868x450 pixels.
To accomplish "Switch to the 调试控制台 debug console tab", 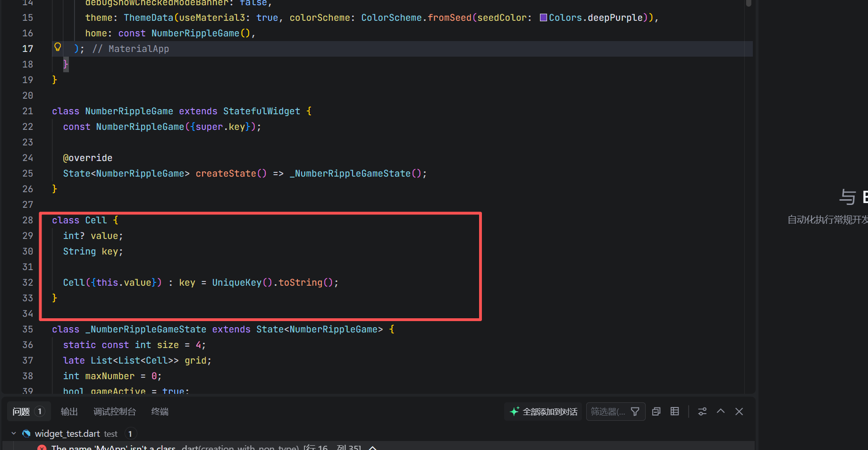I will tap(115, 412).
